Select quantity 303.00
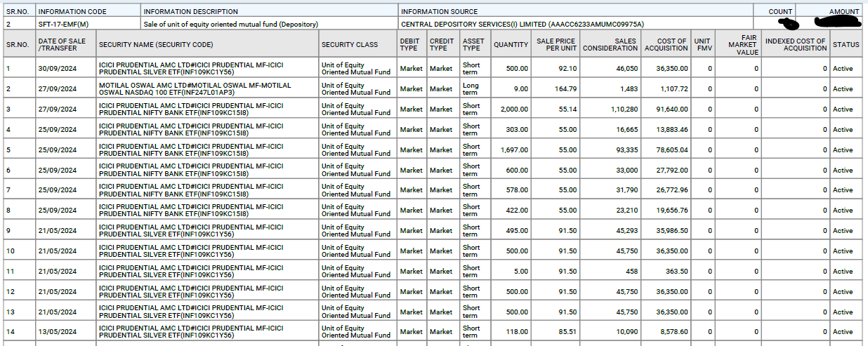 516,130
